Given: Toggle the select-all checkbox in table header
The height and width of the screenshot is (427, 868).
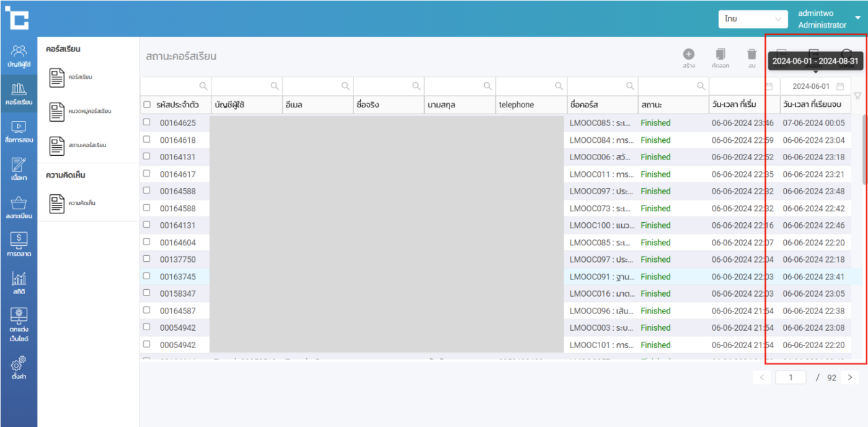Looking at the screenshot, I should (147, 105).
